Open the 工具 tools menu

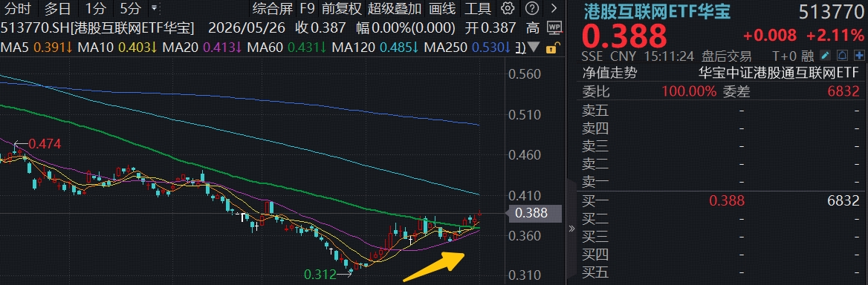478,8
